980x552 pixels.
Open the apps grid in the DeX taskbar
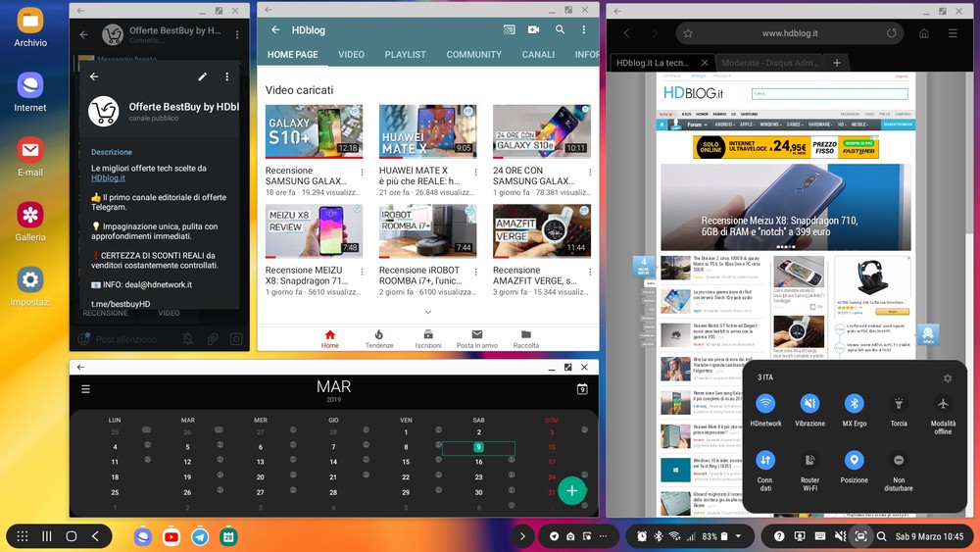(x=23, y=536)
